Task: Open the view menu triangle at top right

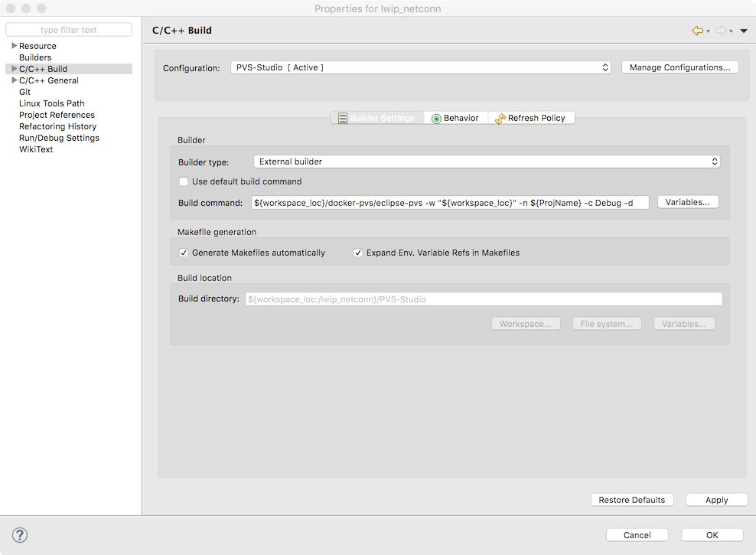Action: tap(743, 31)
